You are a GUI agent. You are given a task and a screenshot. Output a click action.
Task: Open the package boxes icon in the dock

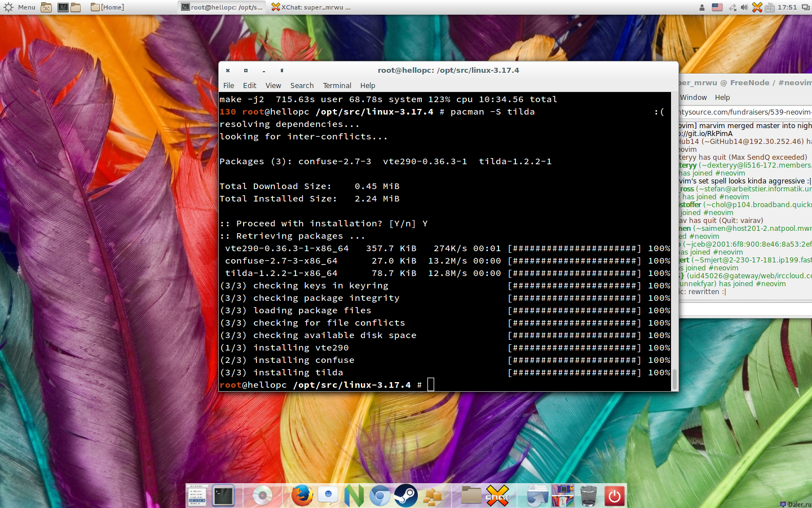pyautogui.click(x=432, y=496)
